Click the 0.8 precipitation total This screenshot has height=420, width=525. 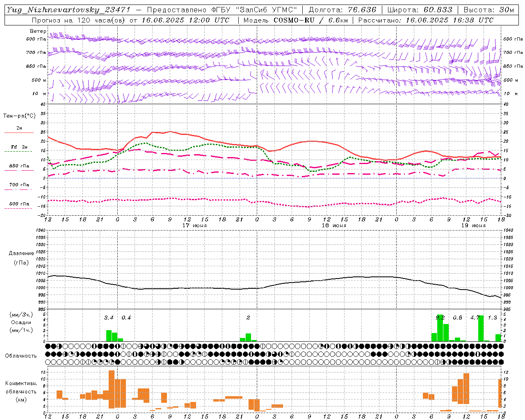click(457, 318)
